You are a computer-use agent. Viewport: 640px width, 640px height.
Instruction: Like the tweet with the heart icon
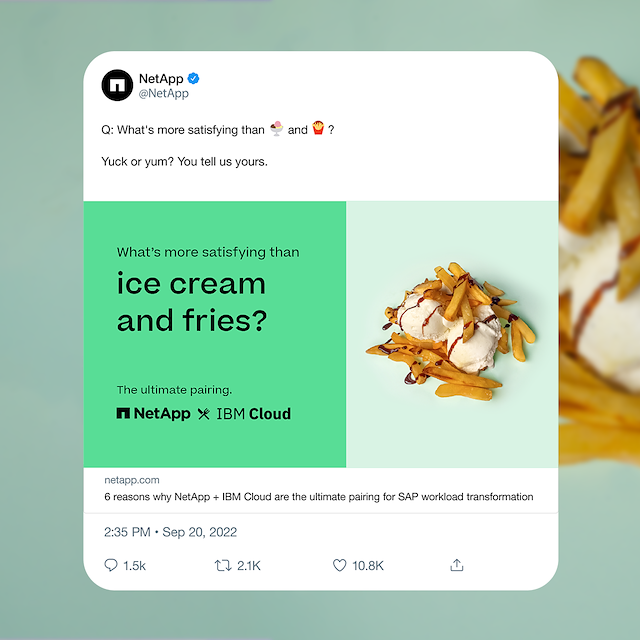coord(339,565)
